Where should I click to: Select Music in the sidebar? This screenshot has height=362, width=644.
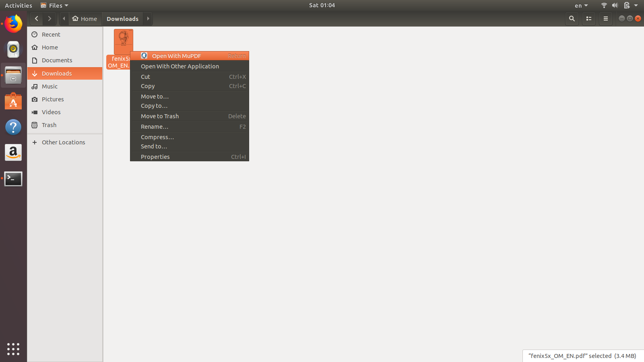tap(50, 86)
